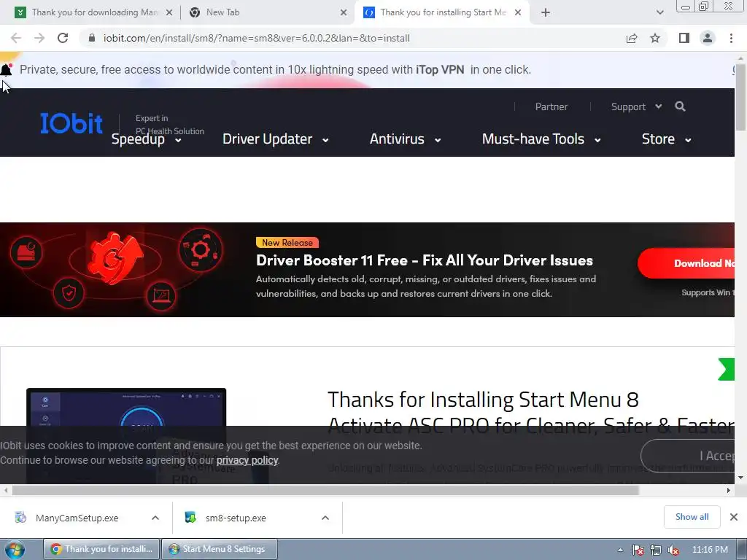Close the ManyCam download tab
This screenshot has width=747, height=560.
click(169, 13)
